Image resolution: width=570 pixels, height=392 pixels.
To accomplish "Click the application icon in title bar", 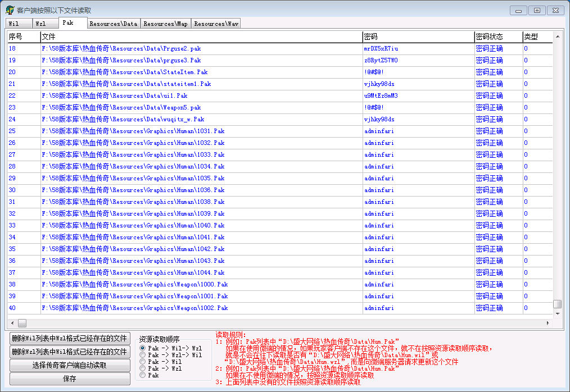I will (x=10, y=10).
